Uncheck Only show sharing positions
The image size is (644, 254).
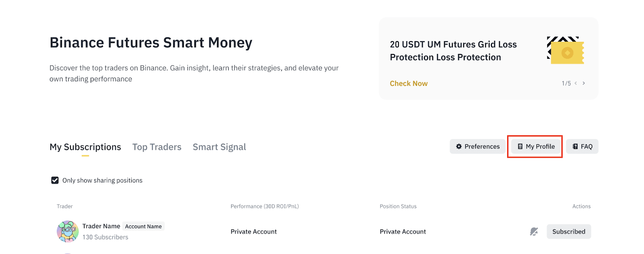click(55, 180)
